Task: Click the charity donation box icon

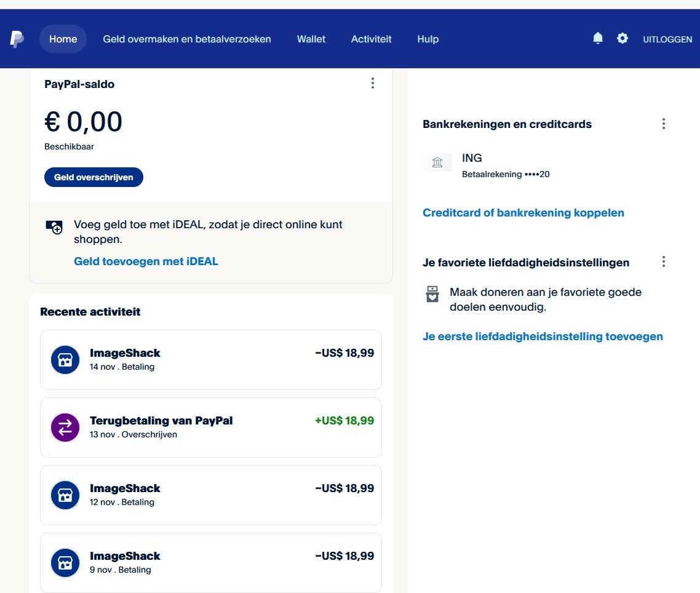Action: pyautogui.click(x=433, y=294)
